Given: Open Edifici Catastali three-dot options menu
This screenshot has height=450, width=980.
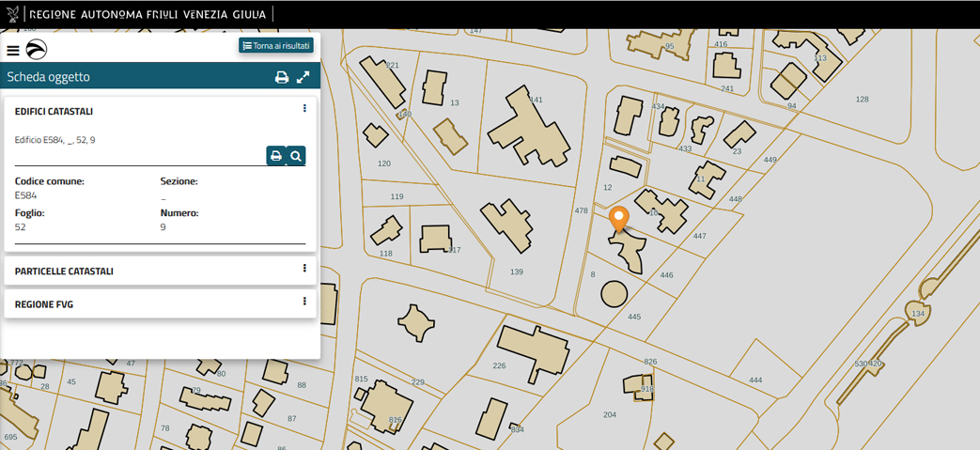Looking at the screenshot, I should [x=304, y=109].
